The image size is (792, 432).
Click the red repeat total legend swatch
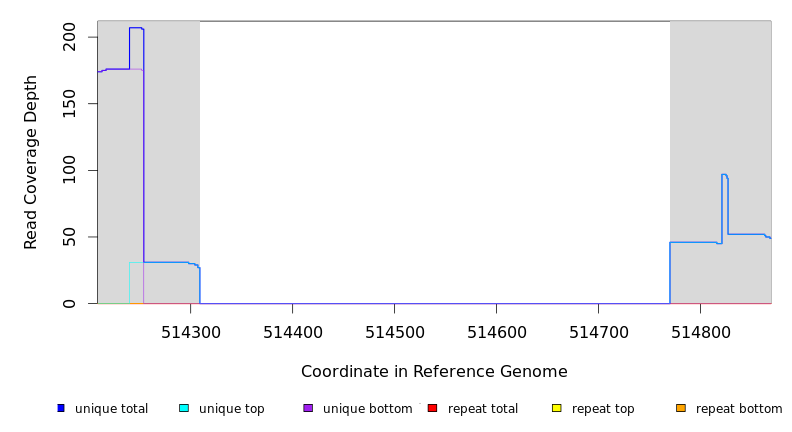coord(432,408)
